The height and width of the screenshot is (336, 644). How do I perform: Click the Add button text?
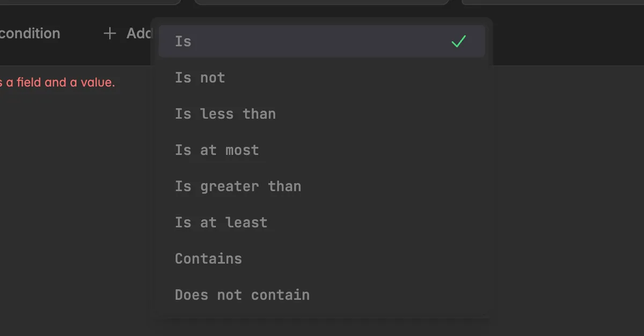tap(139, 33)
